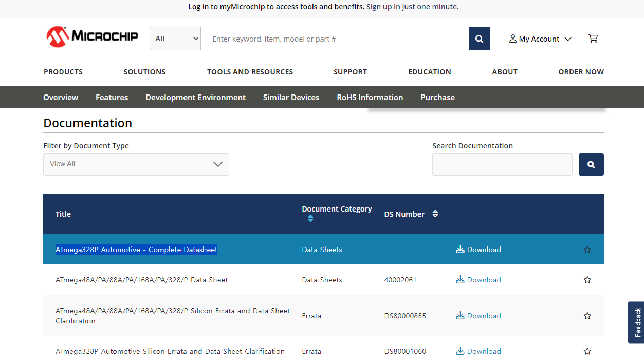Focus the Search Documentation input field
This screenshot has width=644, height=362.
(502, 164)
